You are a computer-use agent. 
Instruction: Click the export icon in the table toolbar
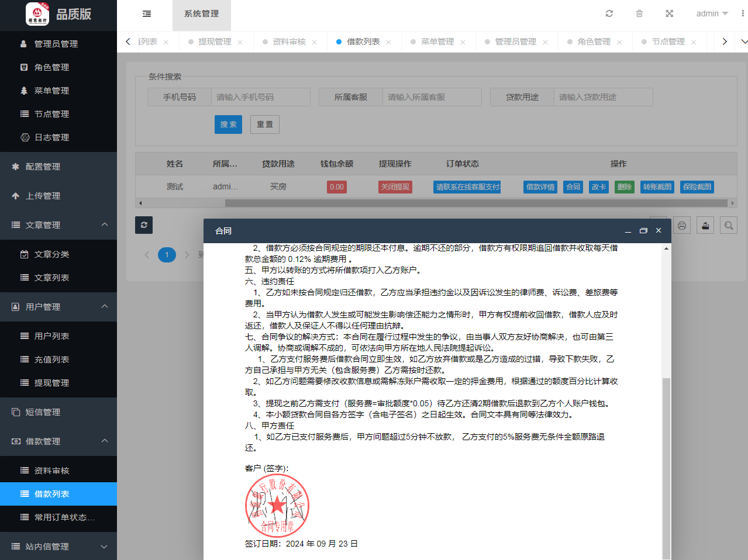click(705, 225)
